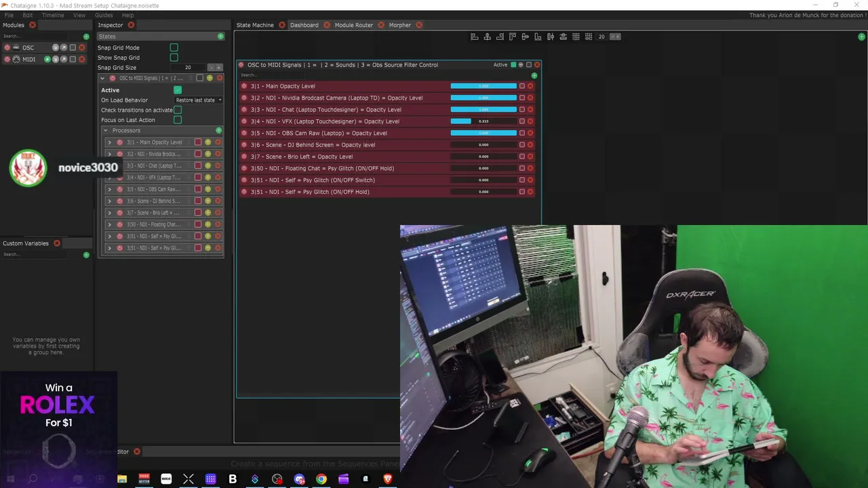Toggle 'Focus on Last Action' checkbox

(178, 120)
